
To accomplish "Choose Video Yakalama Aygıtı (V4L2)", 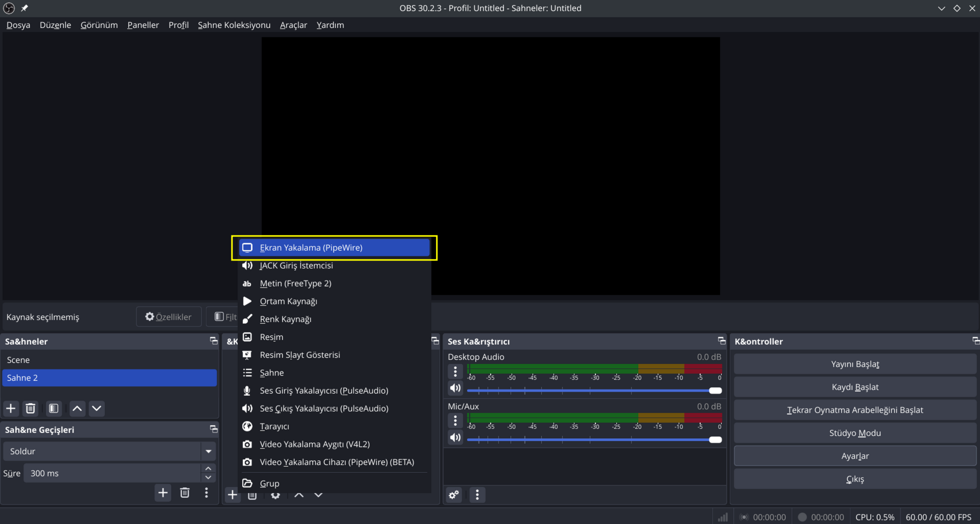I will click(334, 444).
